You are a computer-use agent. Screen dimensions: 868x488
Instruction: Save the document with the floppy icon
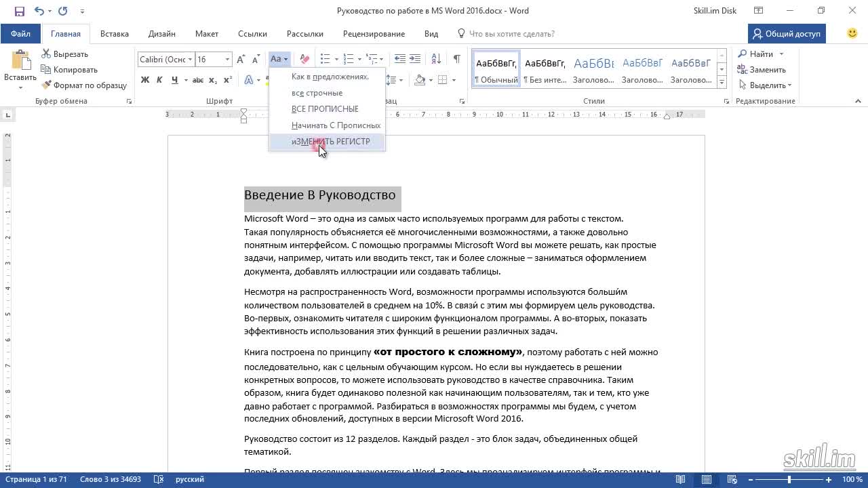19,11
